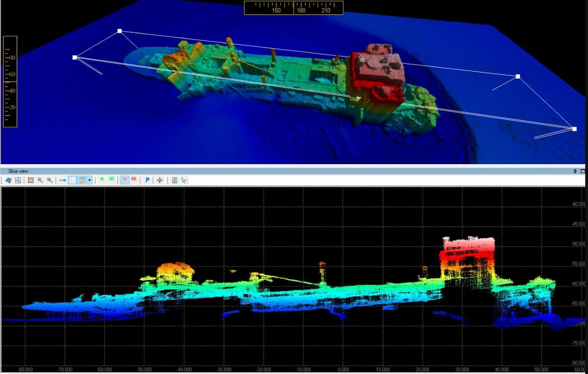The height and width of the screenshot is (374, 588).
Task: Click the zoom to extents icon
Action: pyautogui.click(x=31, y=180)
